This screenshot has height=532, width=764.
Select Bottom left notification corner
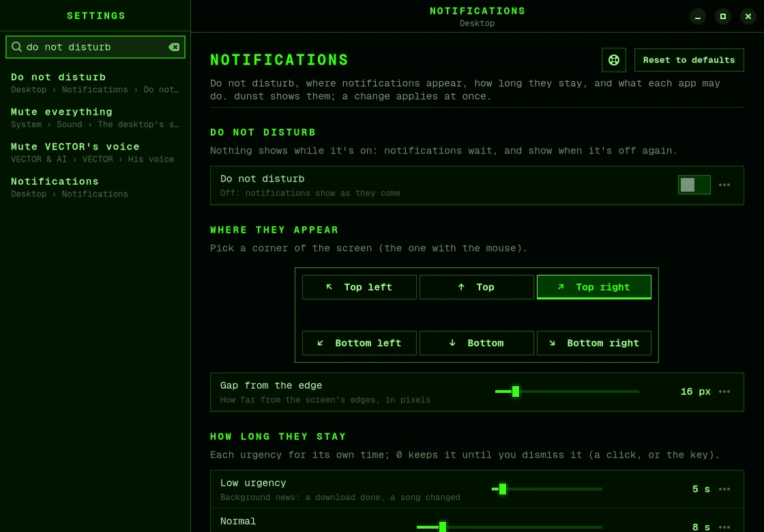[359, 343]
